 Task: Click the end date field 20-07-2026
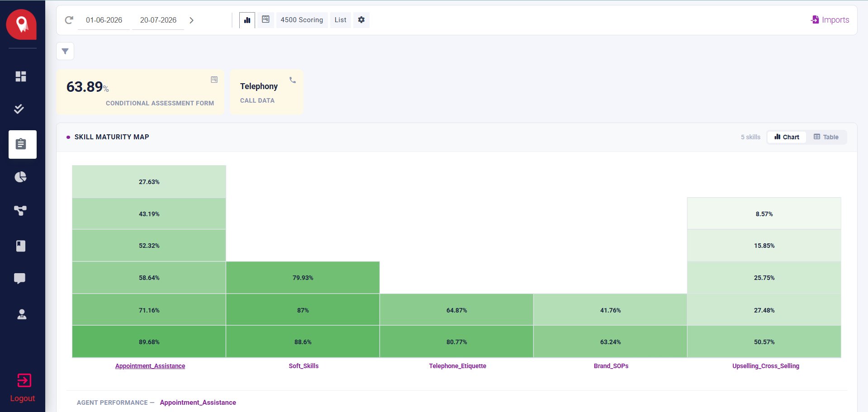(158, 20)
